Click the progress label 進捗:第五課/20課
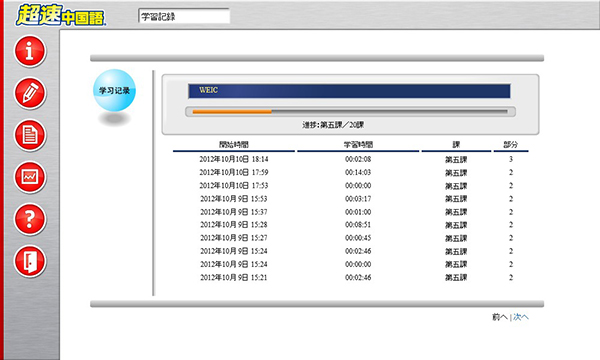This screenshot has width=600, height=360. point(333,125)
